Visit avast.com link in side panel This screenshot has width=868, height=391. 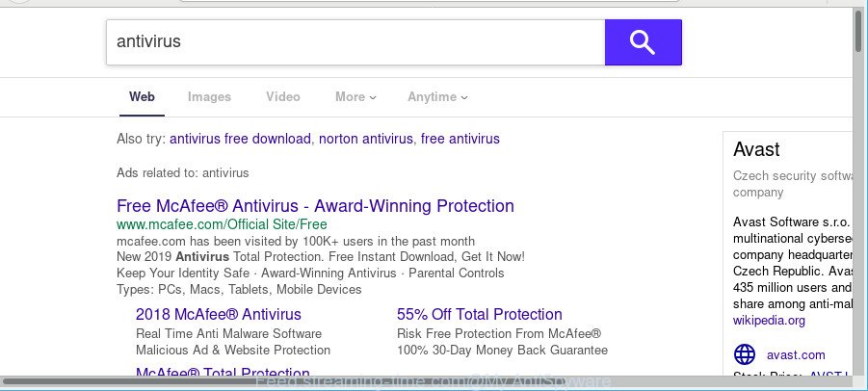(x=796, y=355)
